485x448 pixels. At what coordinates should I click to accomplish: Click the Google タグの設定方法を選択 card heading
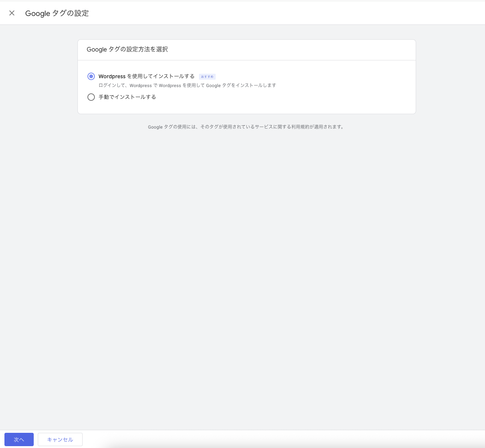tap(127, 49)
